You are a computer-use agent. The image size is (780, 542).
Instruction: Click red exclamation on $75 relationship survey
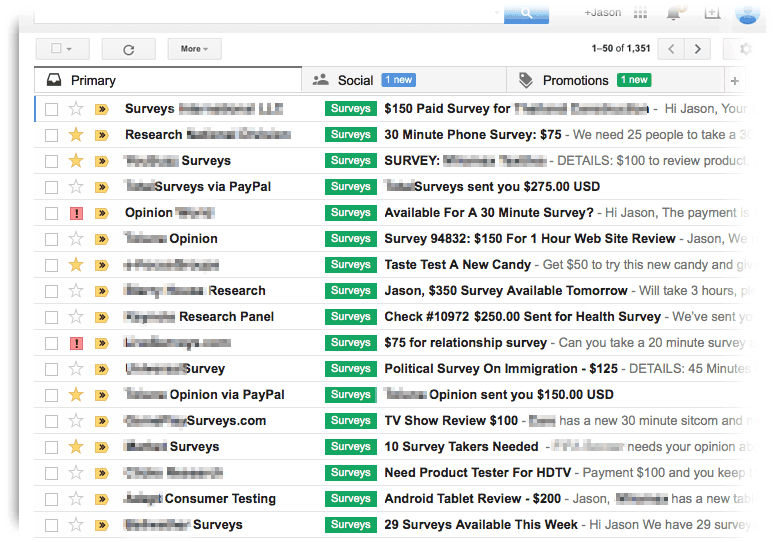[76, 343]
